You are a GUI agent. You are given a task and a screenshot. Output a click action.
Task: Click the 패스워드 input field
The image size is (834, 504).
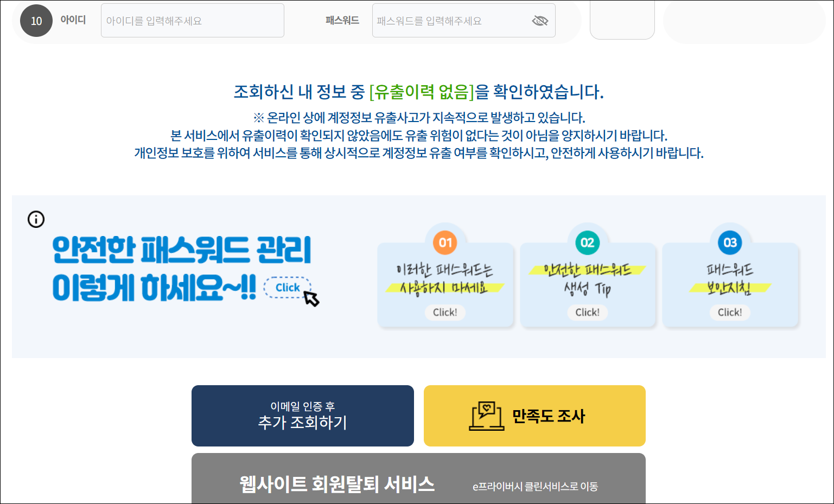464,21
